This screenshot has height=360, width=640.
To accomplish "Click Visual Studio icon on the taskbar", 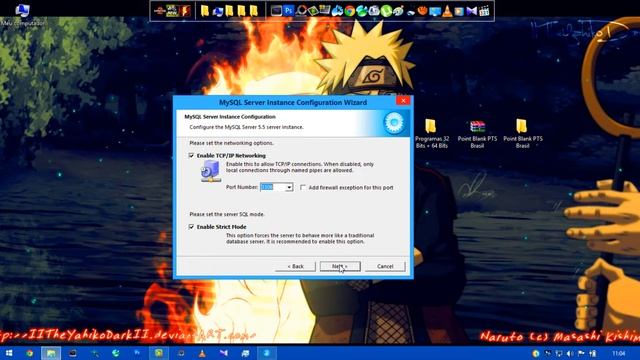I will pyautogui.click(x=224, y=353).
